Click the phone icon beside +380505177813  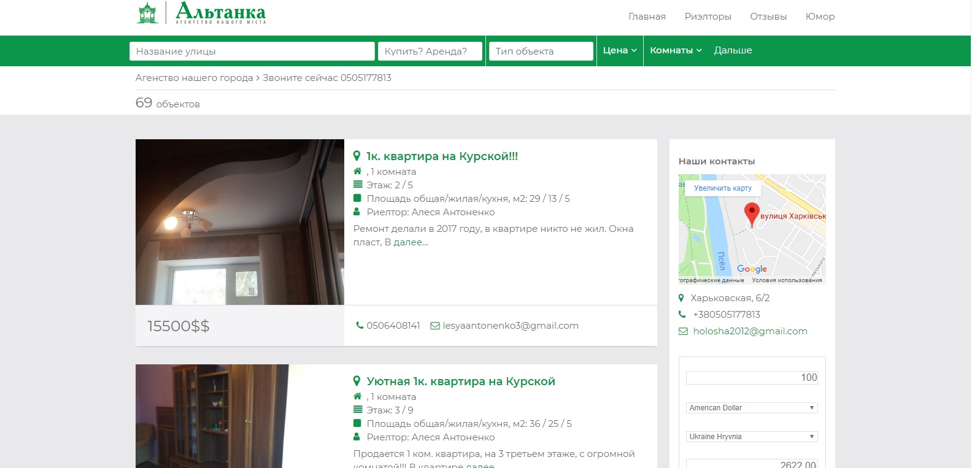click(682, 315)
